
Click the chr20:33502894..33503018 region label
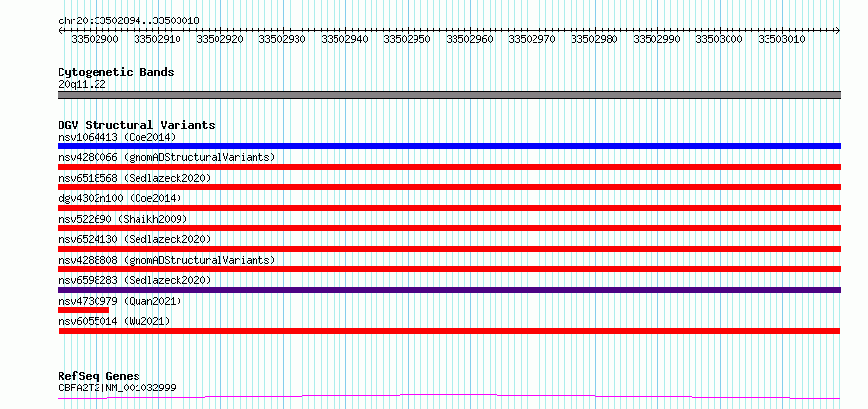point(129,20)
